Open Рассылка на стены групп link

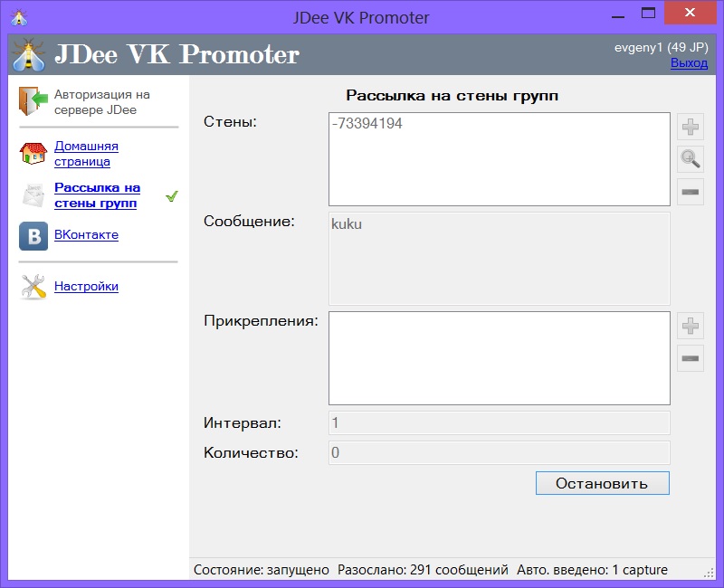(98, 195)
